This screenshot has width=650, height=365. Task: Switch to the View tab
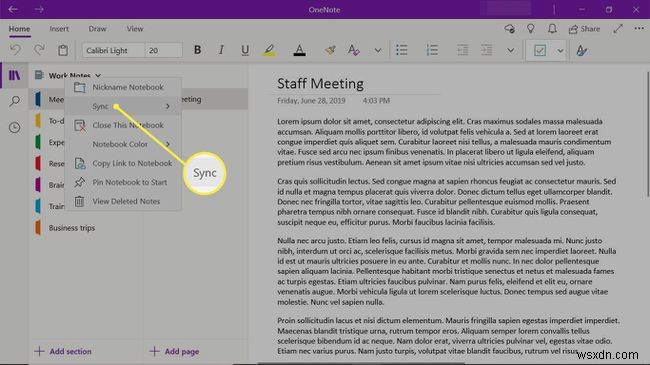pyautogui.click(x=135, y=29)
